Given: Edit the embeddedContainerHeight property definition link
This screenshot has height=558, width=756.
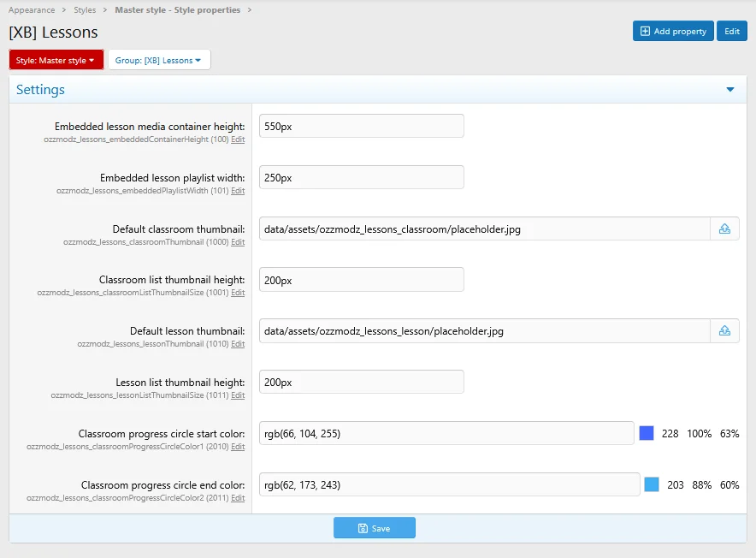Looking at the screenshot, I should pos(238,139).
